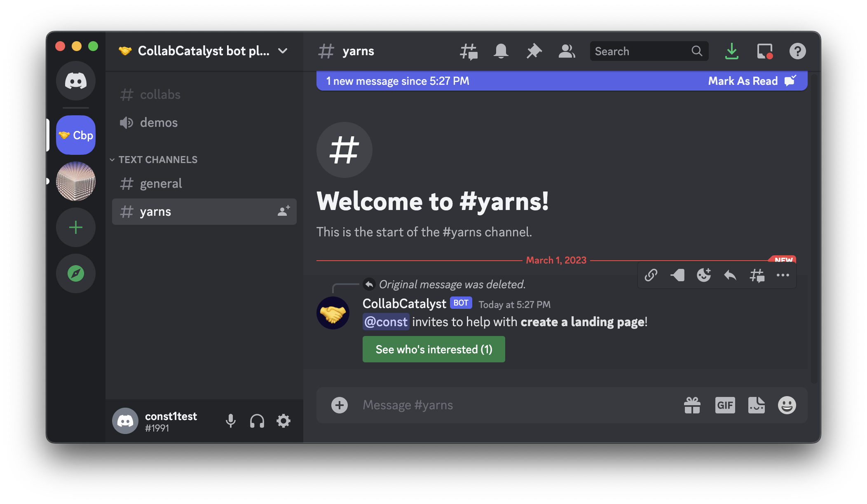Click the const1test username
The image size is (867, 504).
(171, 416)
